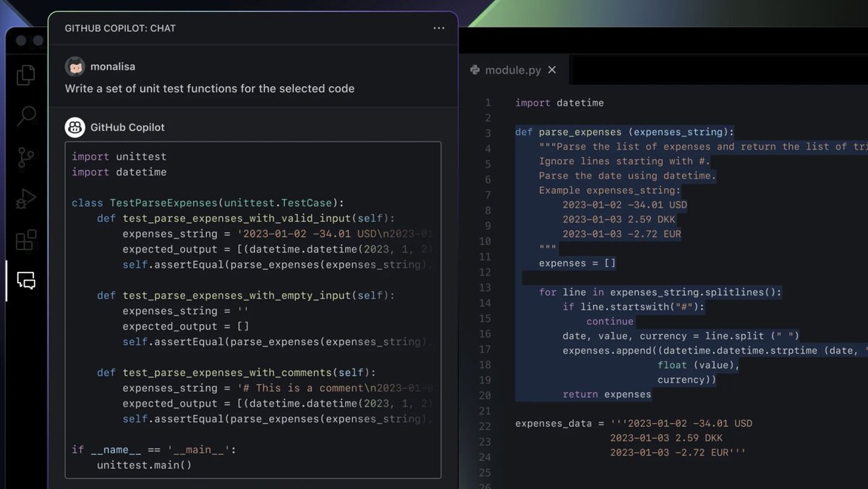Image resolution: width=868 pixels, height=489 pixels.
Task: Click line number 13 in the editor gutter
Action: (484, 292)
